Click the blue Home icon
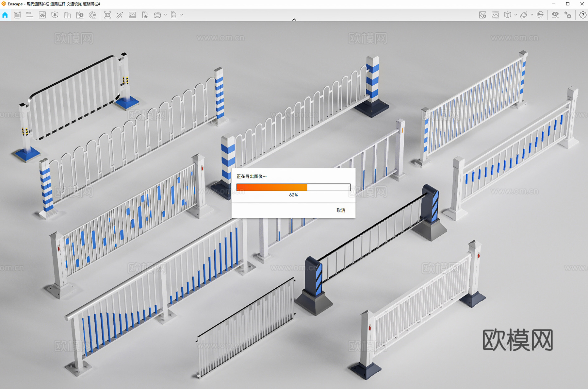 click(5, 15)
